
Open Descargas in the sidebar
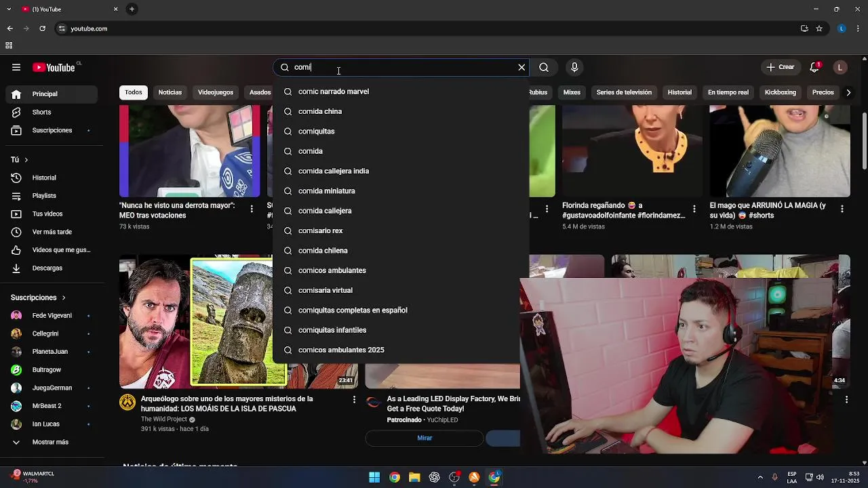coord(52,268)
